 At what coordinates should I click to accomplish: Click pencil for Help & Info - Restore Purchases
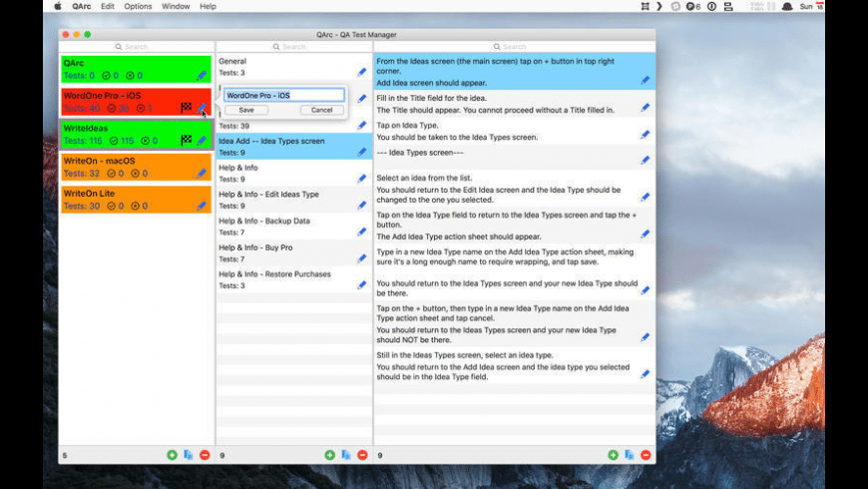[x=361, y=284]
